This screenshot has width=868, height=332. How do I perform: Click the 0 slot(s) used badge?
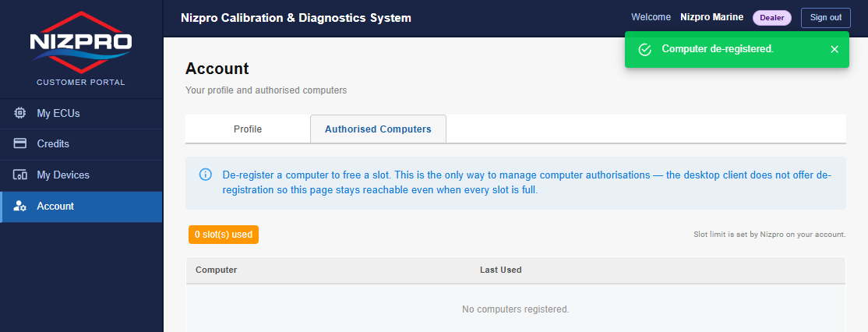[223, 235]
